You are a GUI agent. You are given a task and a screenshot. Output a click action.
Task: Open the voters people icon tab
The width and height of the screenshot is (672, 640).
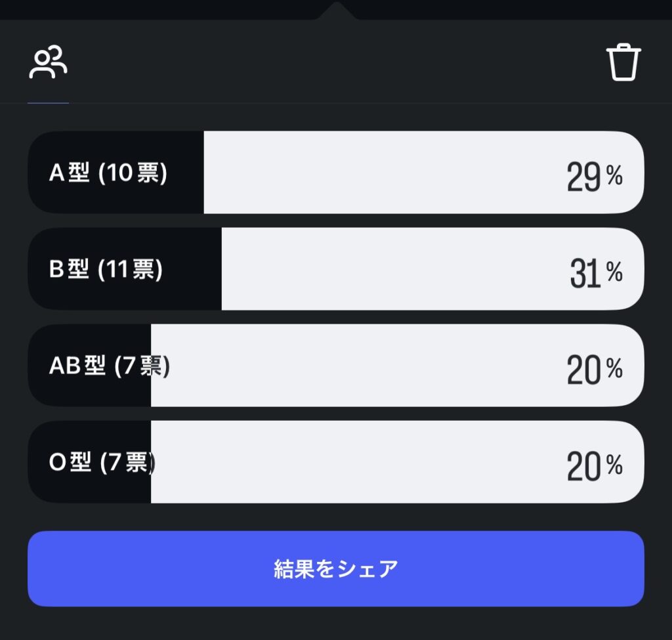point(48,63)
